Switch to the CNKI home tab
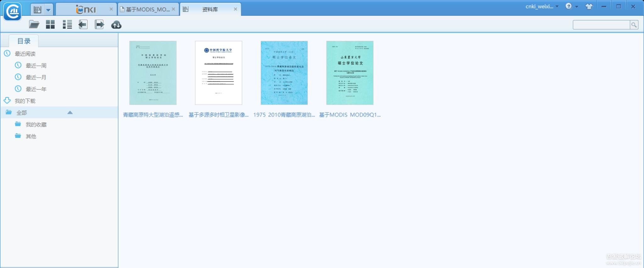Viewport: 644px width, 268px height. [x=86, y=9]
